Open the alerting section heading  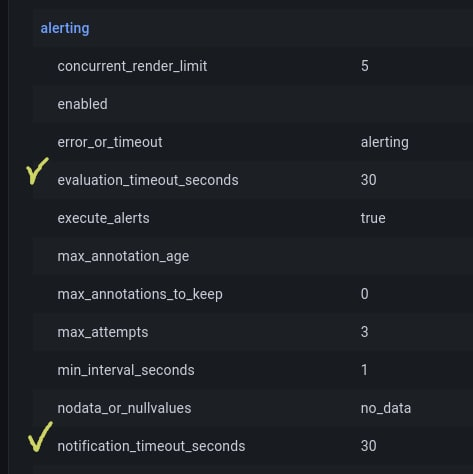tap(65, 28)
